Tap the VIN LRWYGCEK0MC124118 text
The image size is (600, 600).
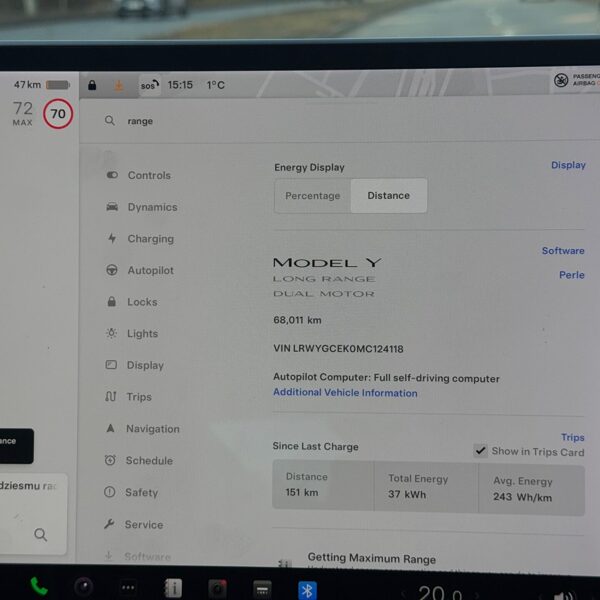pos(338,349)
